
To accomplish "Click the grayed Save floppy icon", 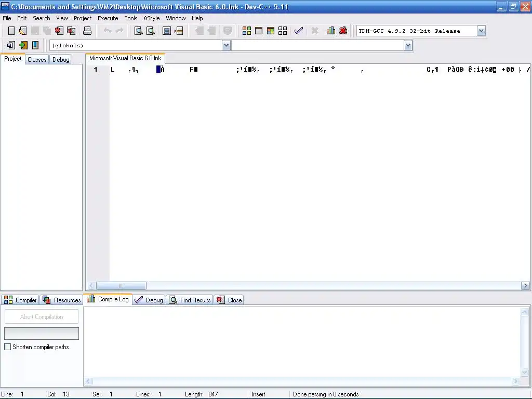I will coord(35,31).
